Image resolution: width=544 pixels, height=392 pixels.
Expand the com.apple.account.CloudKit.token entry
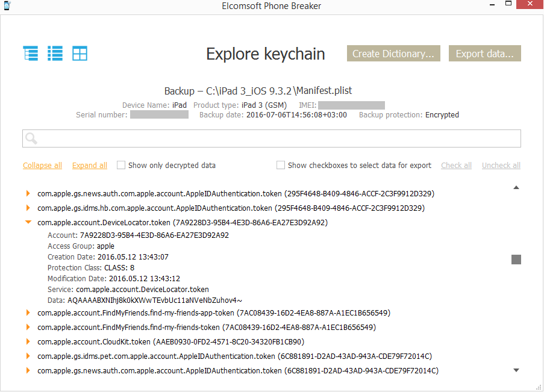coord(28,341)
